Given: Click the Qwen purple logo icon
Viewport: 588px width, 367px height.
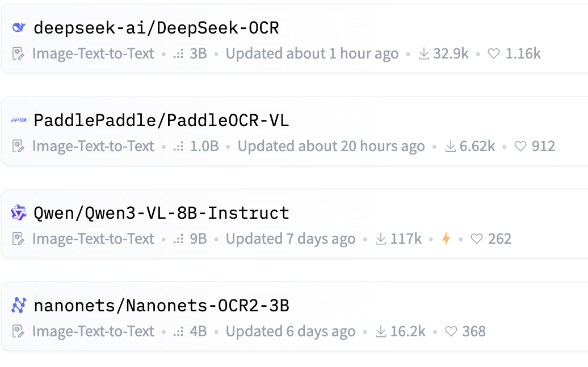Looking at the screenshot, I should pos(19,212).
